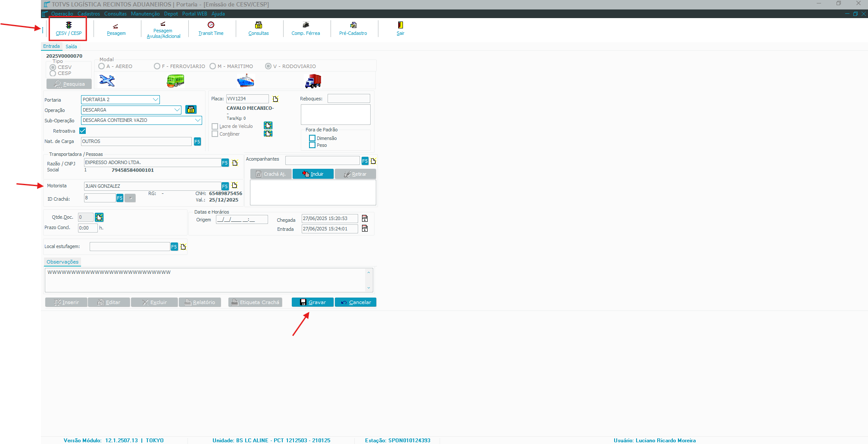Viewport: 868px width, 444px height.
Task: Select F - FERROVIARIO modal
Action: pyautogui.click(x=157, y=66)
